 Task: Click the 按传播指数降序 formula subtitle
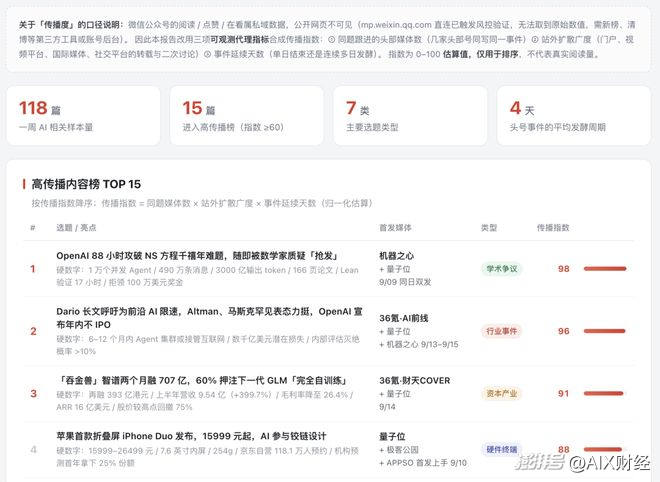(x=203, y=203)
